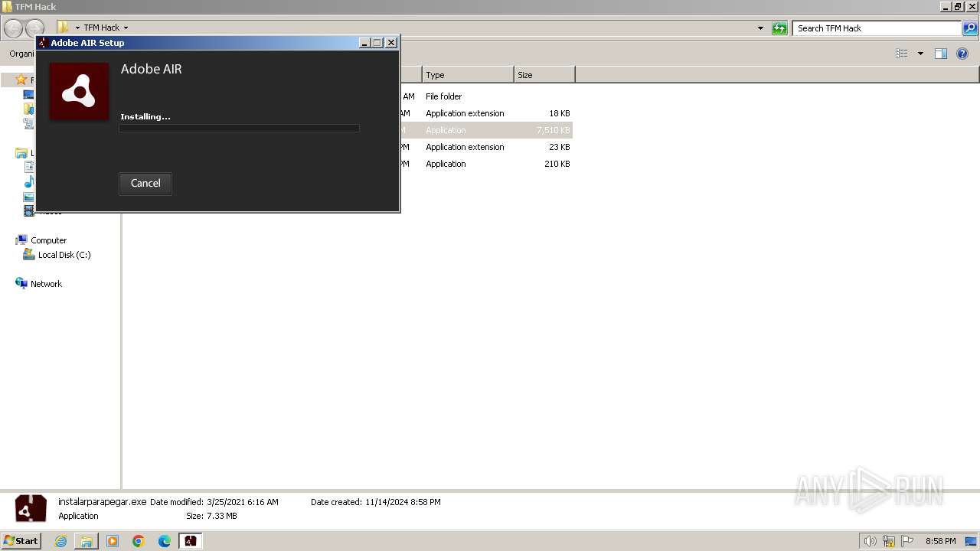
Task: Open Computer in the navigation pane
Action: click(x=48, y=240)
